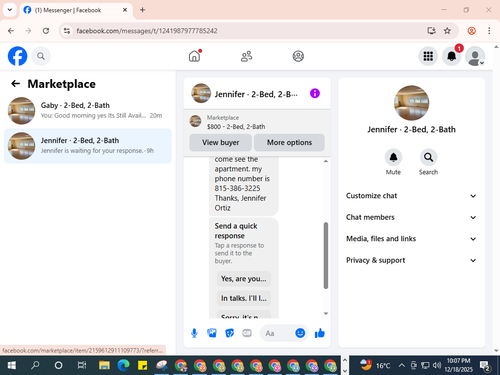Go to the Home feed icon
The image size is (500, 375).
[194, 56]
